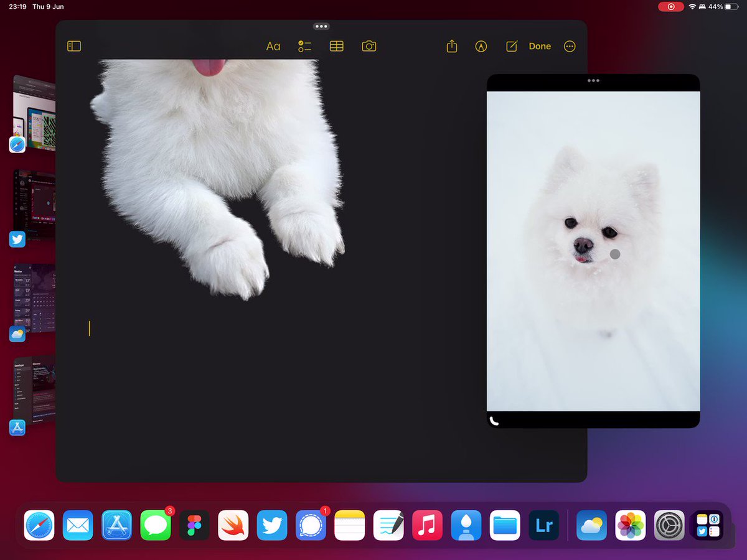Open the Markup pen tool
The height and width of the screenshot is (560, 747).
pos(481,46)
